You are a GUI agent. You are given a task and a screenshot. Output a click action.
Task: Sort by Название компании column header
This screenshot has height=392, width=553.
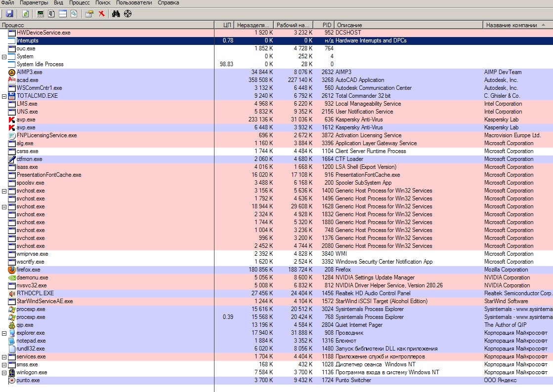click(x=518, y=25)
